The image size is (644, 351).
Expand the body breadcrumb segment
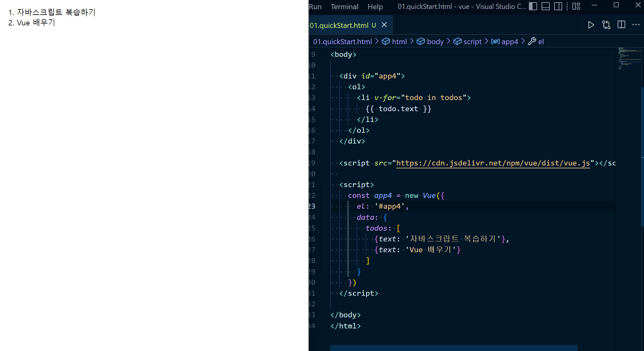point(435,42)
